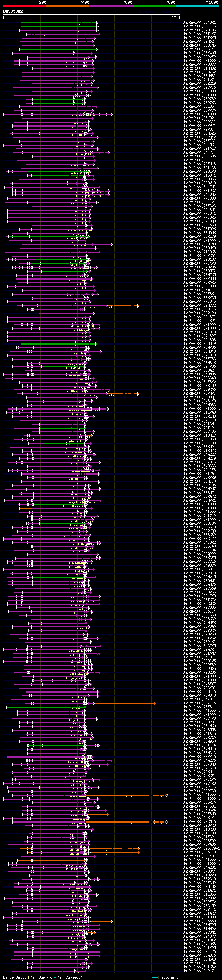Open hit UniRef100_Q9ZT16
Viewport: 222px width, 980px height.
pos(199,26)
